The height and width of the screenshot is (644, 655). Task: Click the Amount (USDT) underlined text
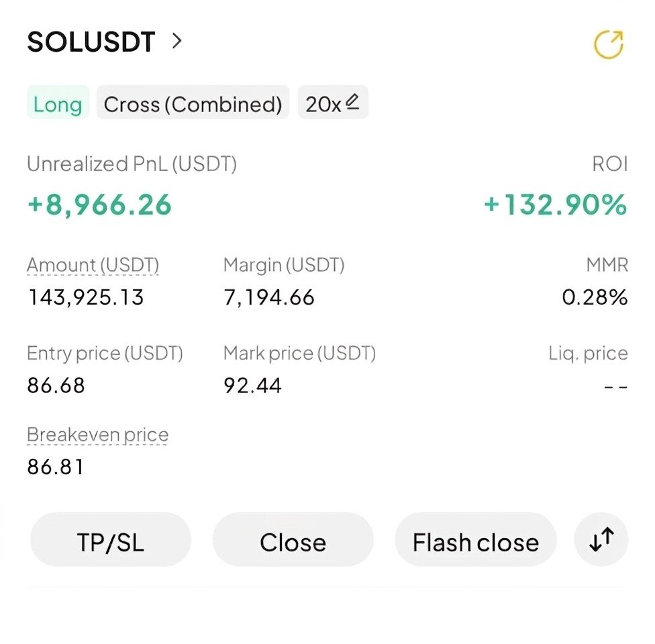[93, 264]
